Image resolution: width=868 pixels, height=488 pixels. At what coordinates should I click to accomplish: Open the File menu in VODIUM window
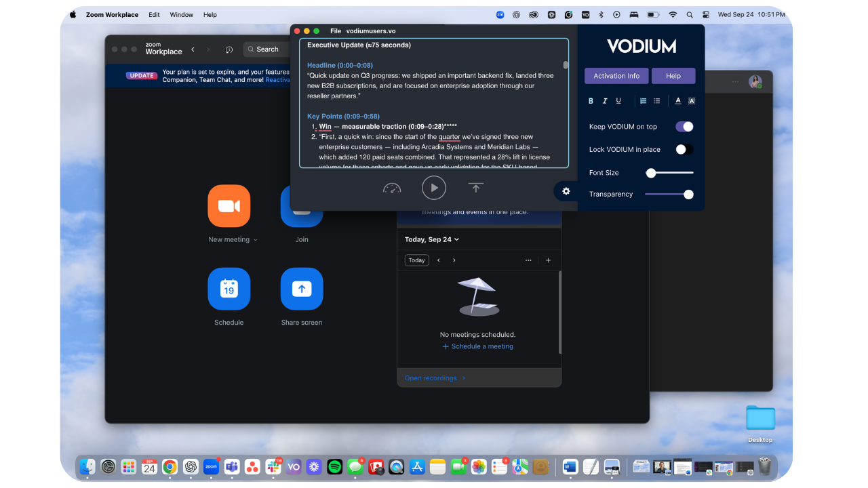(336, 31)
